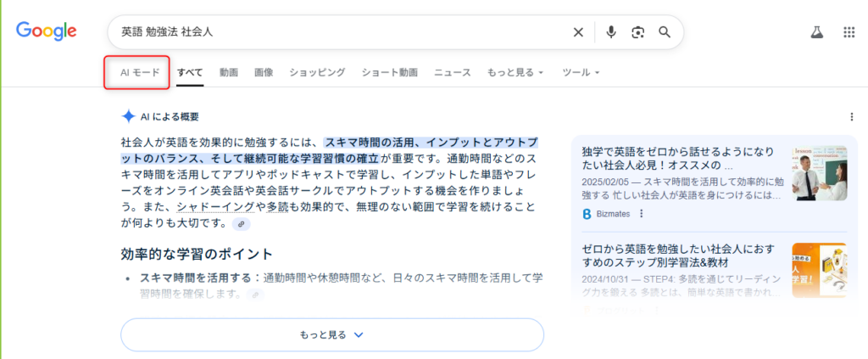This screenshot has height=359, width=868.
Task: Open the Bizmates article thumbnail
Action: coord(819,173)
